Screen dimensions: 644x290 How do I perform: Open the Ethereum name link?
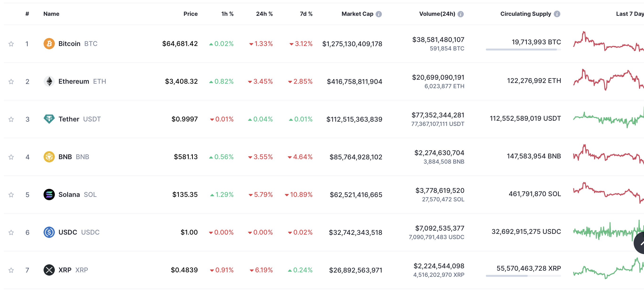coord(73,81)
